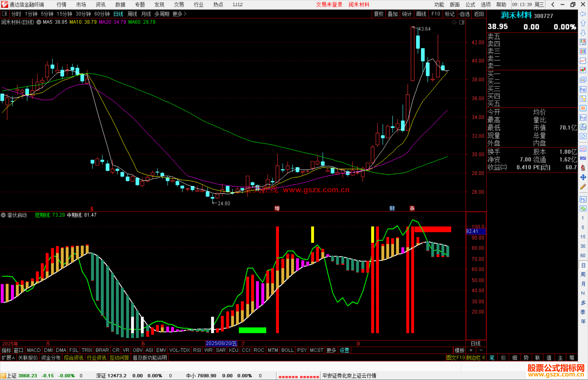Click the plus zoom-in button near 模板
This screenshot has width=588, height=380.
(471, 350)
